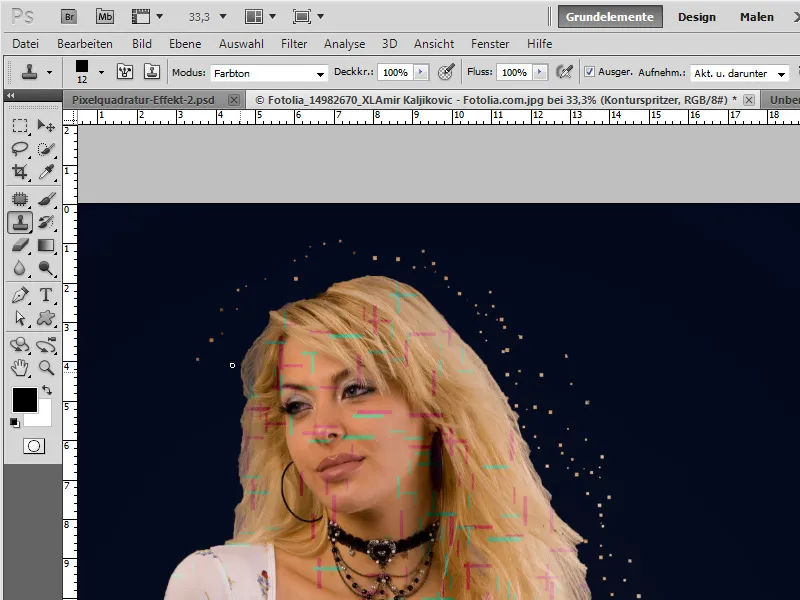Launch Adobe Bridge from the Br icon
This screenshot has height=600, width=800.
pyautogui.click(x=69, y=16)
